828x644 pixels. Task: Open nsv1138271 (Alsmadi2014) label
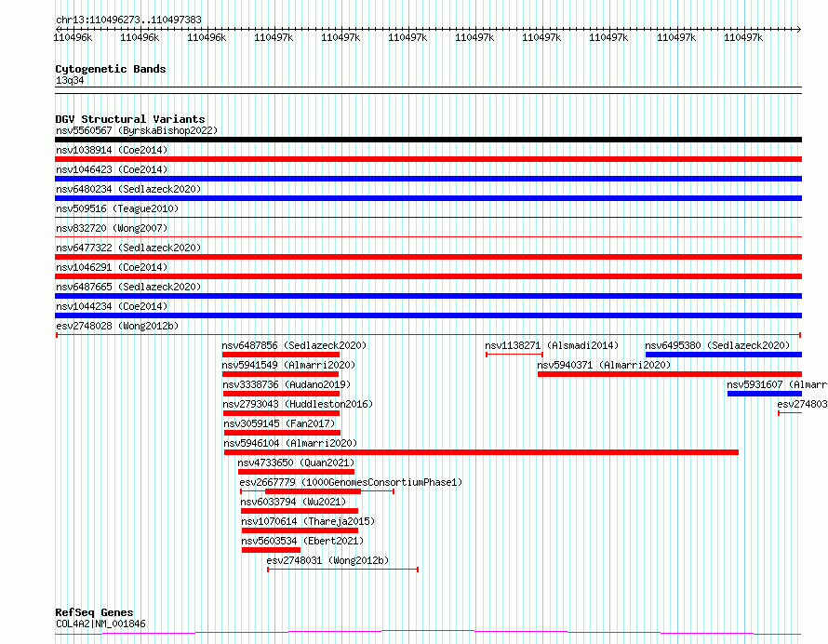[x=552, y=345]
